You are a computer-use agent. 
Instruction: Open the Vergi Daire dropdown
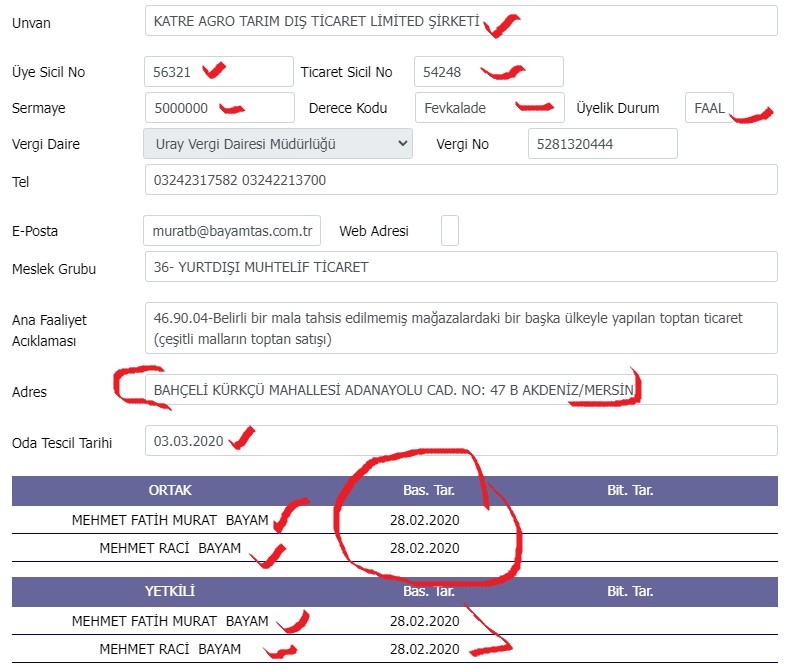pos(278,144)
